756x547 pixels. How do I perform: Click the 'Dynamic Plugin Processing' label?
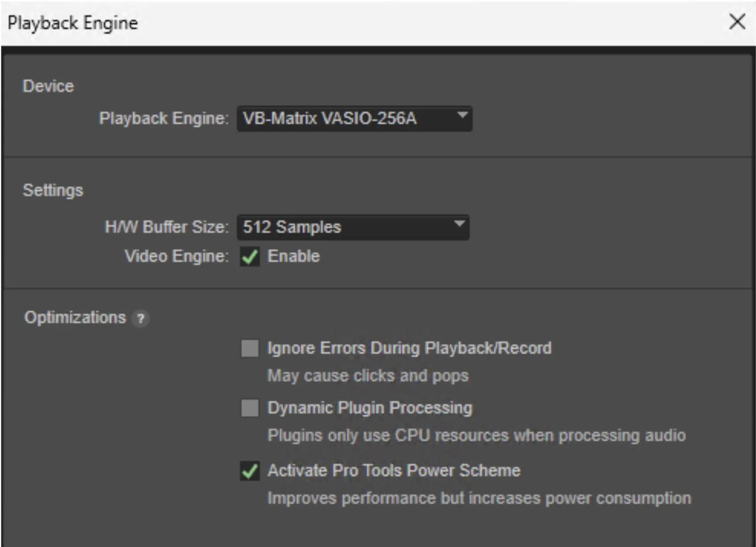tap(370, 408)
